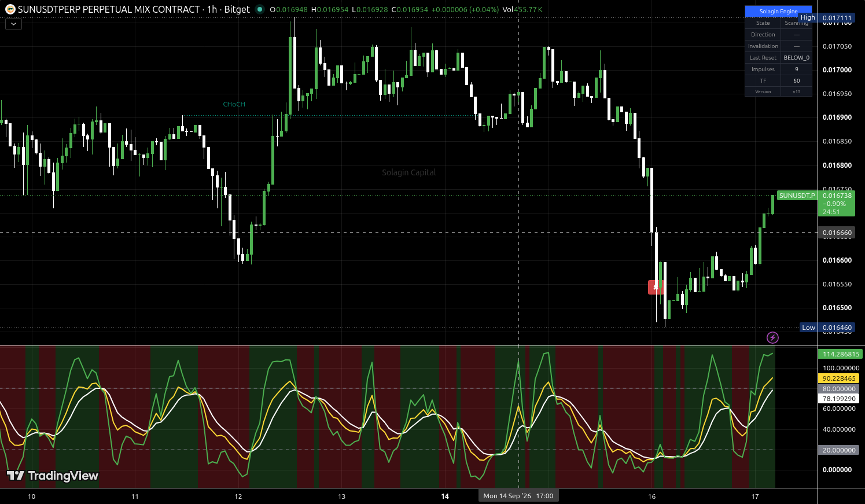This screenshot has width=865, height=504.
Task: Click date 17 on the time axis
Action: pos(754,496)
